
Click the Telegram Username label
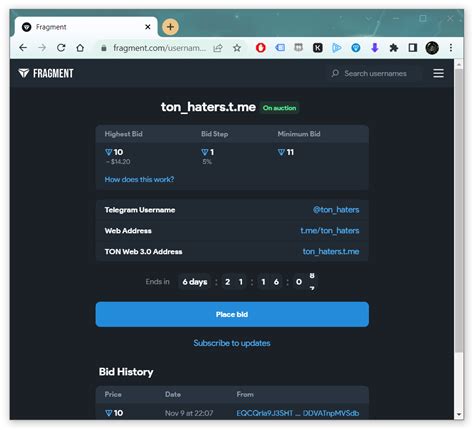(x=140, y=210)
